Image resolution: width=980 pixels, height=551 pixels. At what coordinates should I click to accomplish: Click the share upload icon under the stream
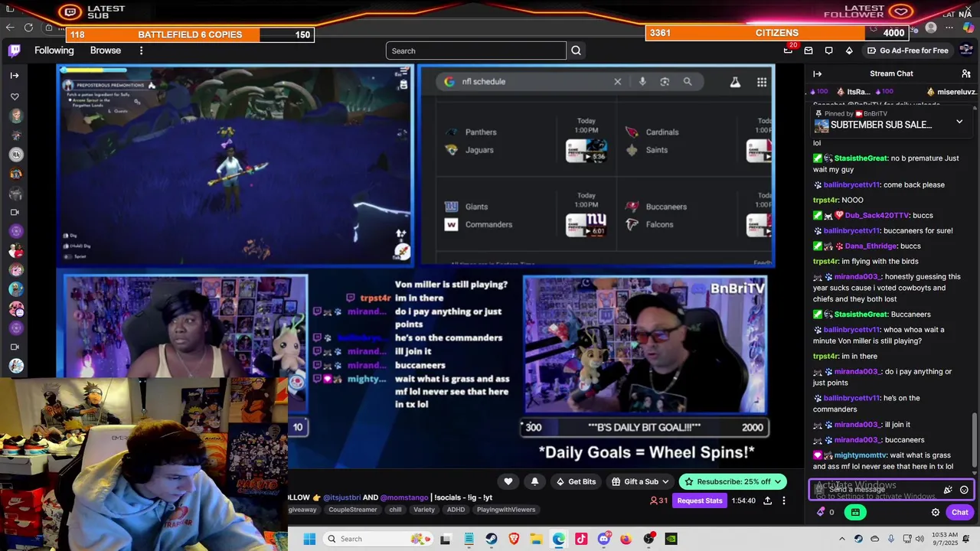tap(767, 500)
